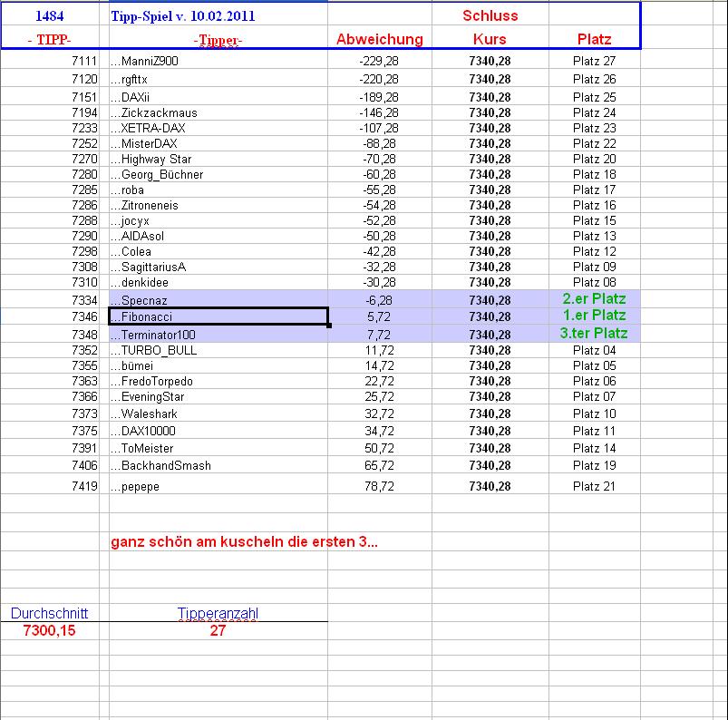728x720 pixels.
Task: Click tipper name '...ManniZ900'
Action: (x=218, y=61)
